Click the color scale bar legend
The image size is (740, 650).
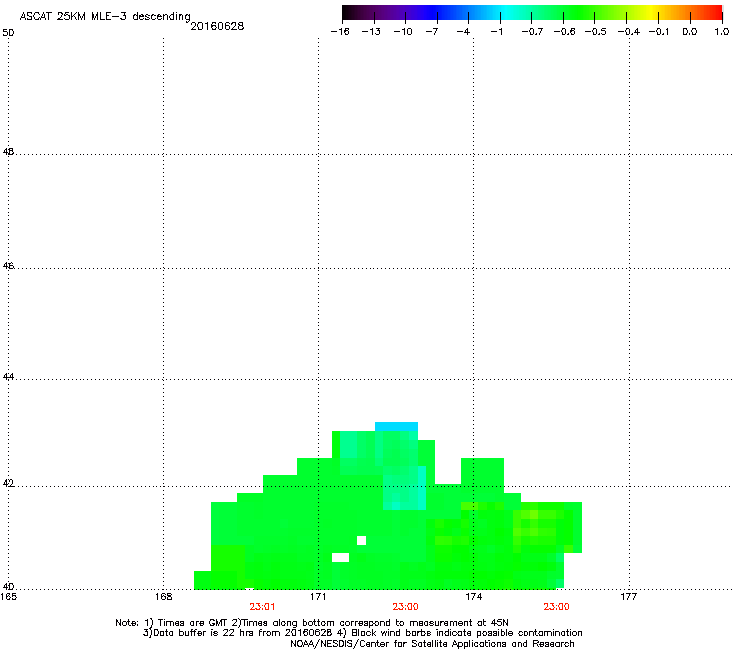(532, 12)
